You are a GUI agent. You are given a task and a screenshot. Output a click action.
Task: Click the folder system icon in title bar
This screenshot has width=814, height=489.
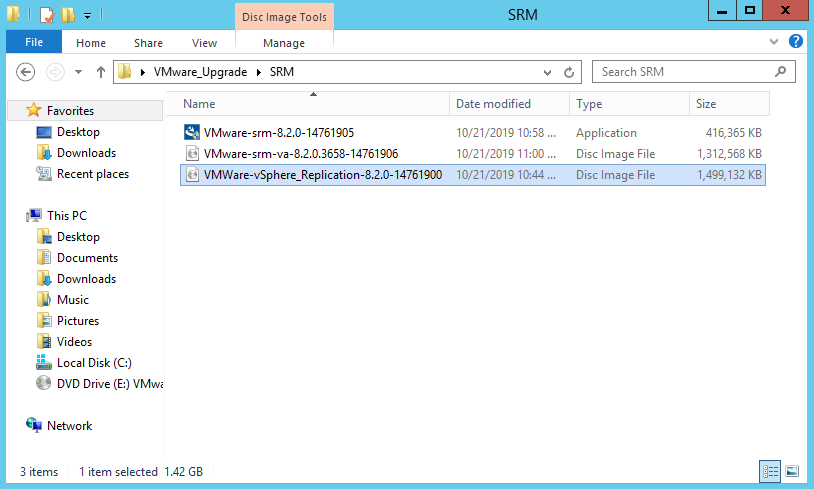click(13, 14)
